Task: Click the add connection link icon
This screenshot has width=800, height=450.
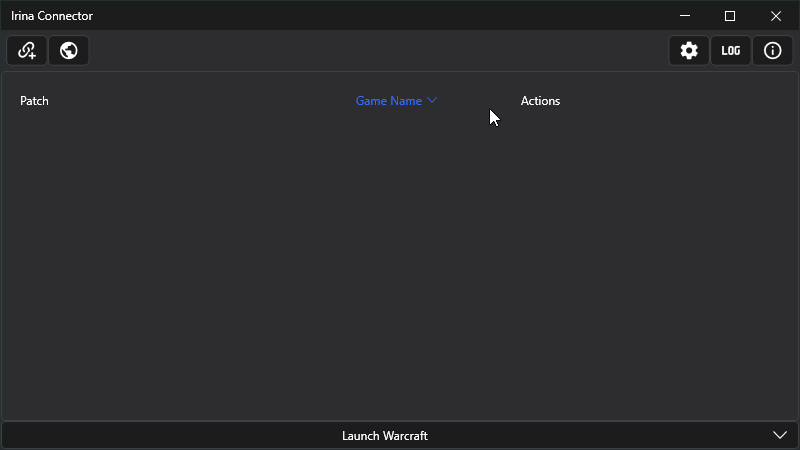Action: click(27, 51)
